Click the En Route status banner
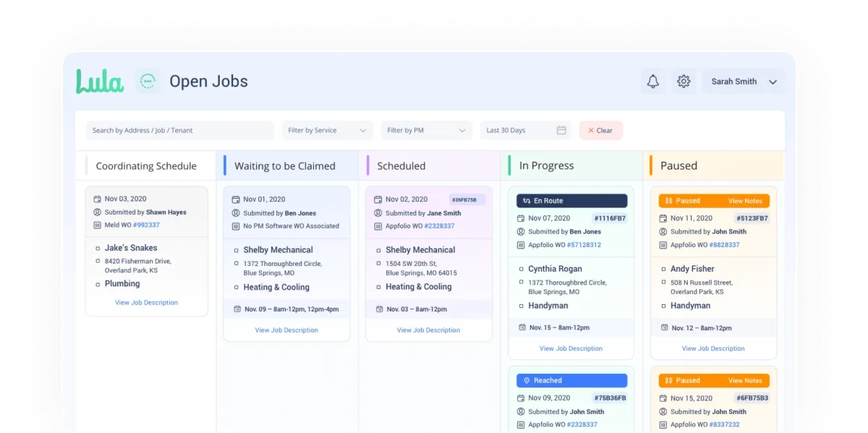Screen dimensions: 868x433 click(x=571, y=201)
